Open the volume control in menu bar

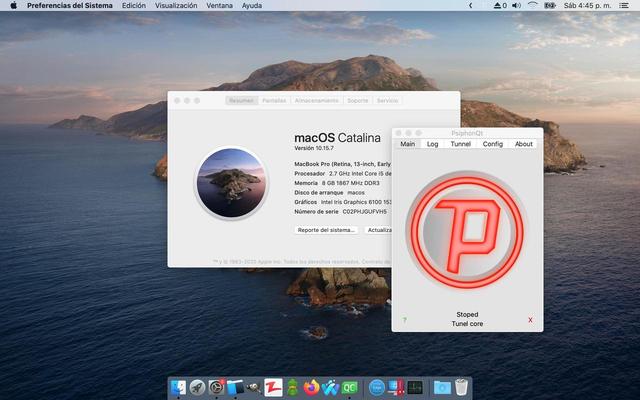click(516, 5)
